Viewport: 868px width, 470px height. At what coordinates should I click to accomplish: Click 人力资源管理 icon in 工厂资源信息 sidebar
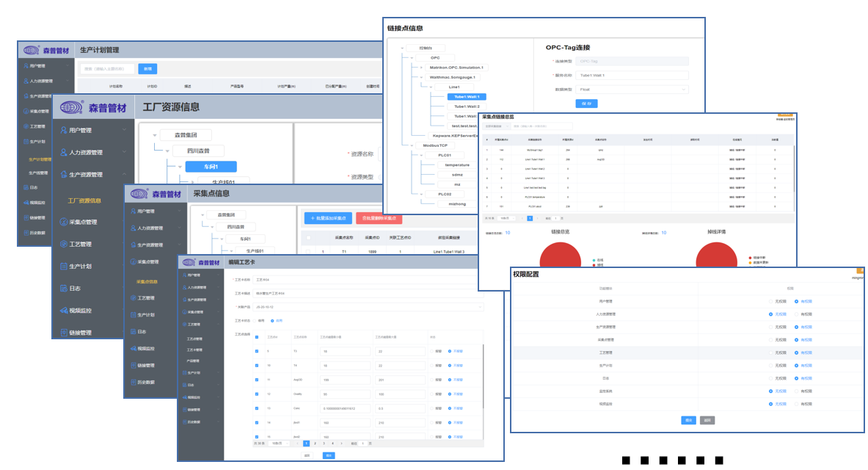64,153
